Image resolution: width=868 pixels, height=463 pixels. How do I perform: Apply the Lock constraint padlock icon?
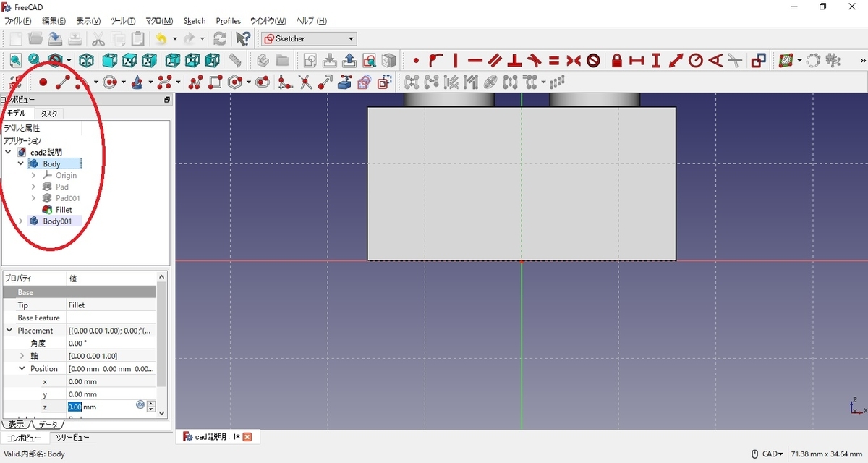click(x=616, y=60)
